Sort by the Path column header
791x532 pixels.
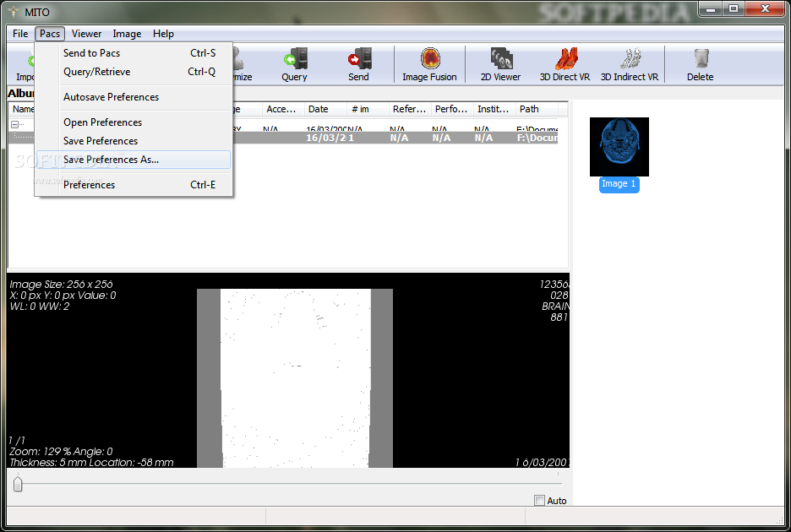(x=537, y=109)
